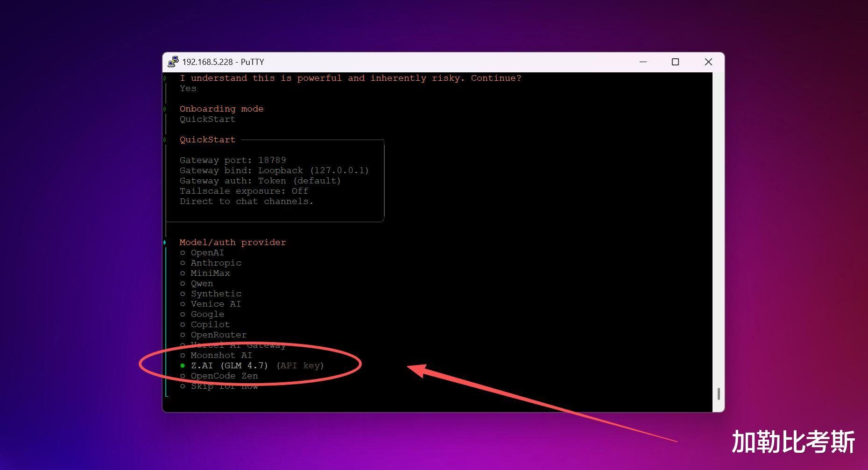Click the "Yes" answer line
This screenshot has height=470, width=868.
tap(188, 88)
